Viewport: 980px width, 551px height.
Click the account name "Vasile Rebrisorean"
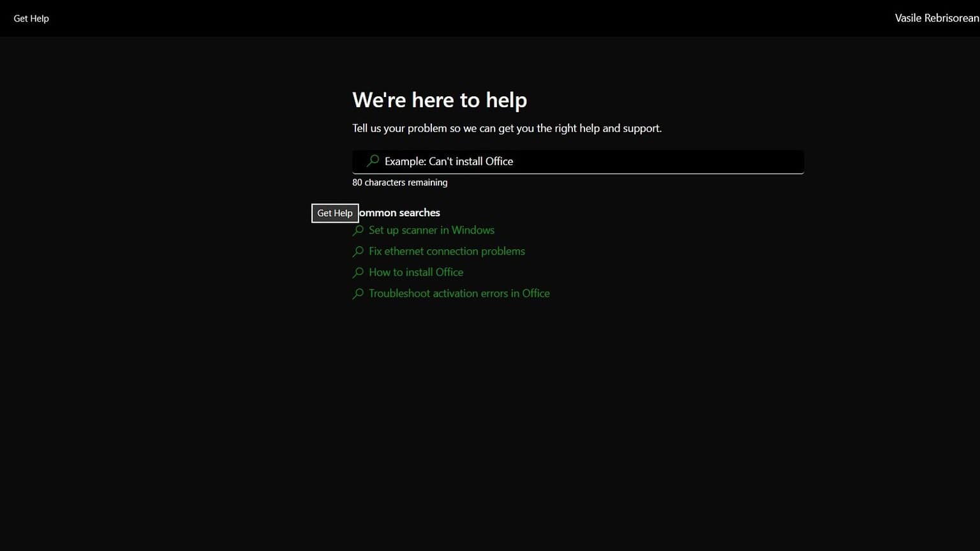pyautogui.click(x=937, y=18)
